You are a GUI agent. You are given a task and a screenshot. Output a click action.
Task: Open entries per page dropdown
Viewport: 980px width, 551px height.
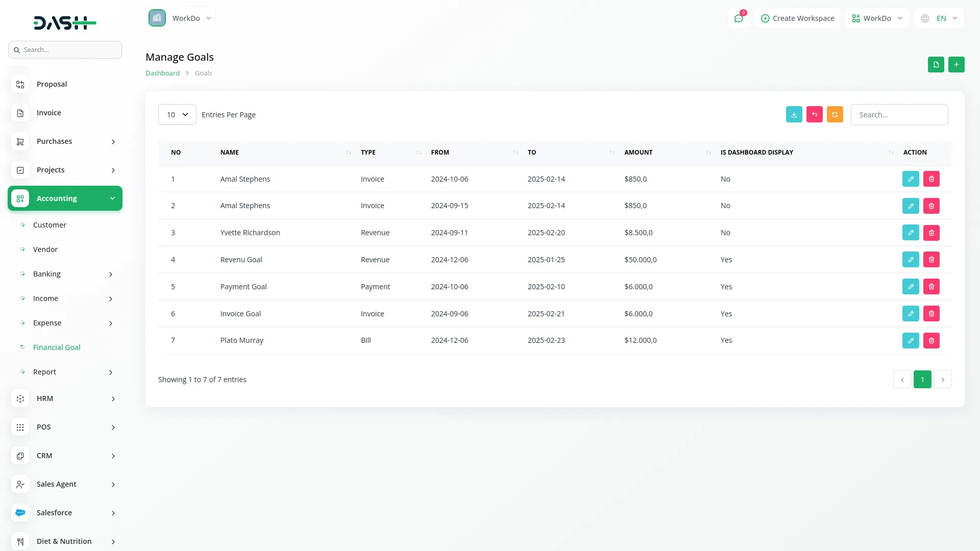click(x=177, y=115)
